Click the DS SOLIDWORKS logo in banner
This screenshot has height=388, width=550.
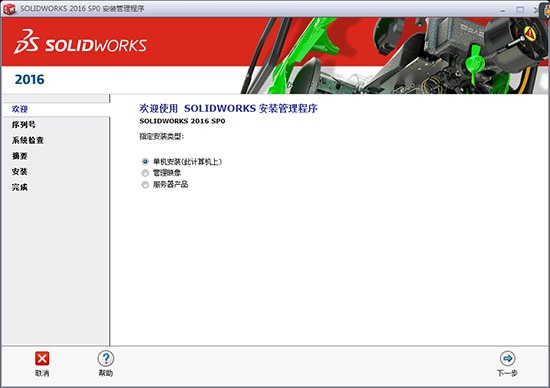pyautogui.click(x=80, y=42)
